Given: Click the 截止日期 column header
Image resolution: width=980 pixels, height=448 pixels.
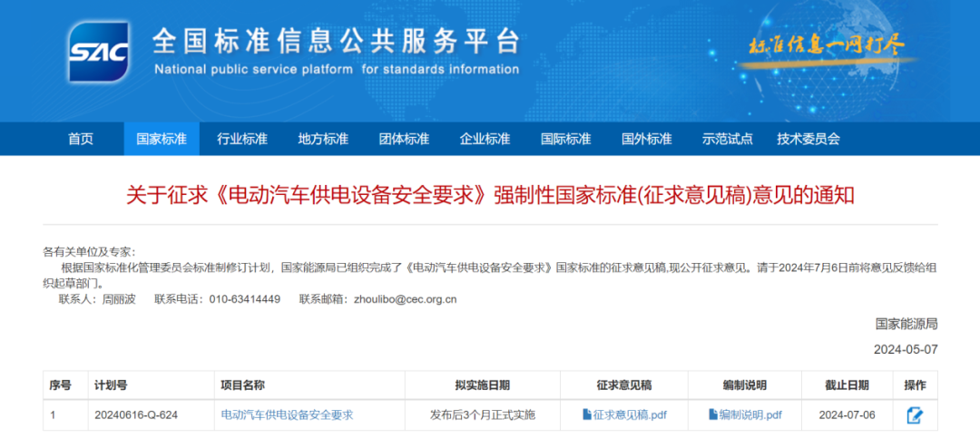Looking at the screenshot, I should coord(847,385).
